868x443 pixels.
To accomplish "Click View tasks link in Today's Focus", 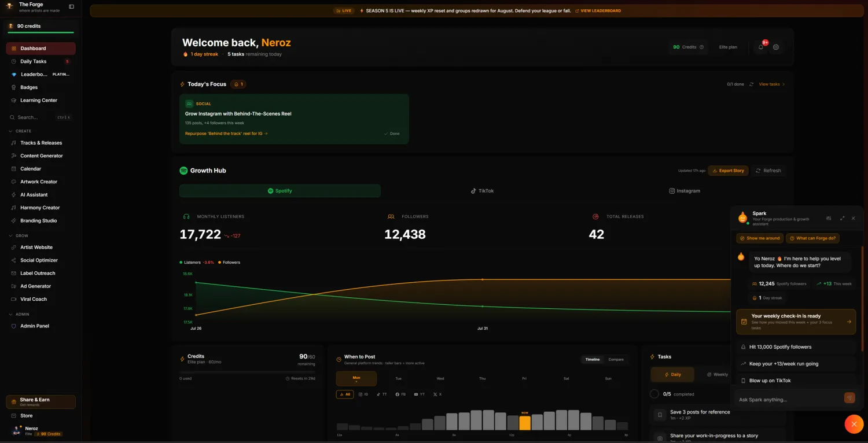I will 772,84.
